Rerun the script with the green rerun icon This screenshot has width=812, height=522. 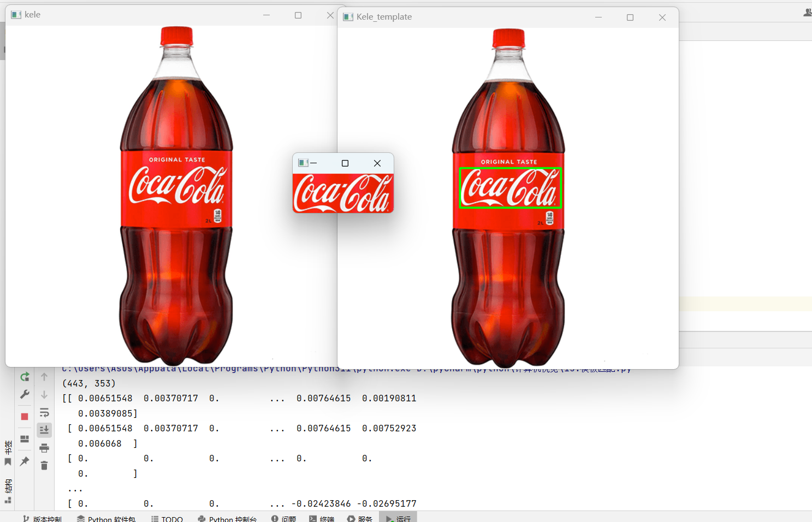[25, 377]
